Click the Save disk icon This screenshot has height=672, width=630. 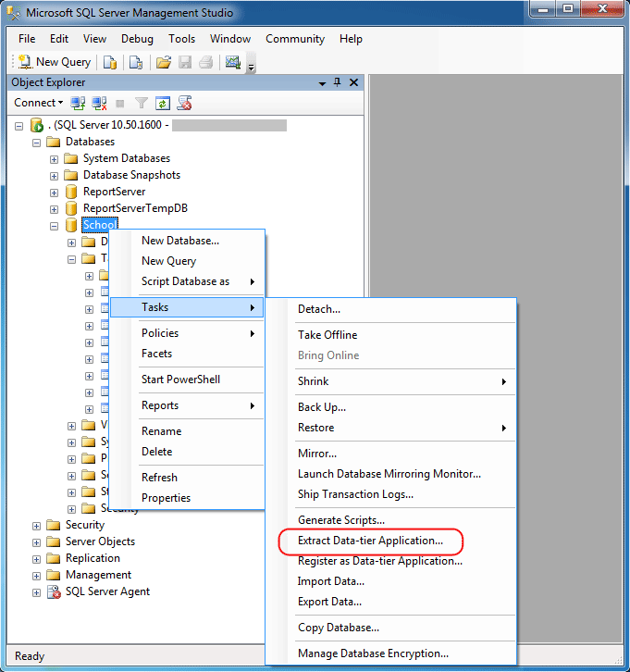[x=185, y=63]
